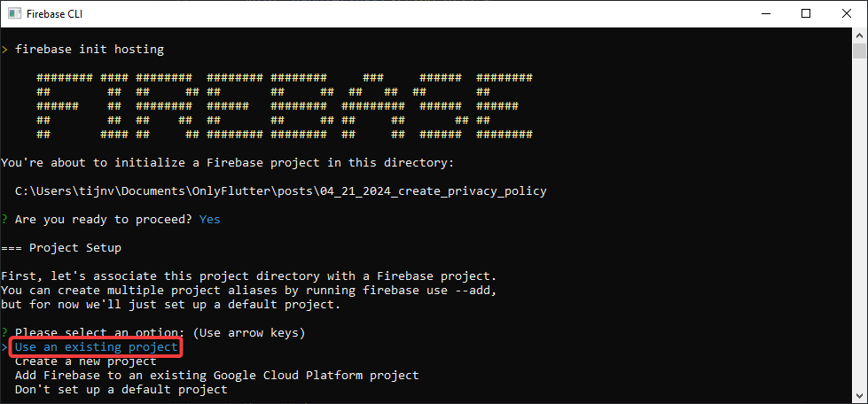Click the 'Firebase CLI' title text
The image size is (868, 404).
point(55,14)
